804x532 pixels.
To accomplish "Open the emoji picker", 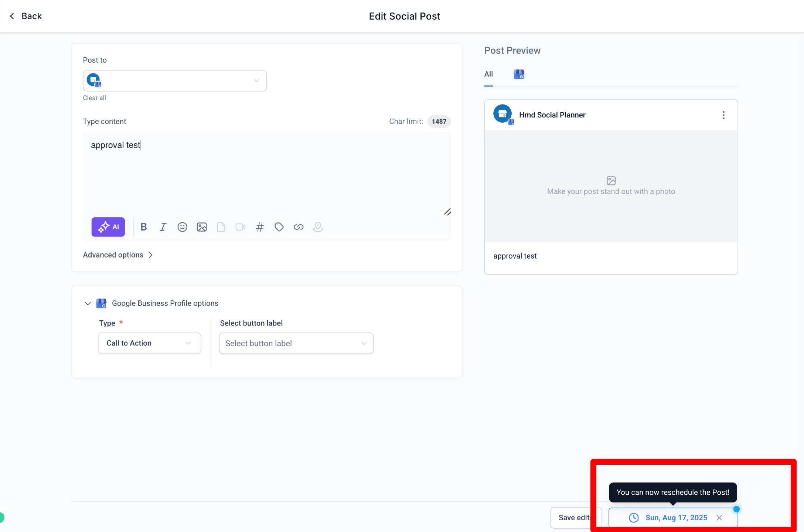I will tap(182, 227).
